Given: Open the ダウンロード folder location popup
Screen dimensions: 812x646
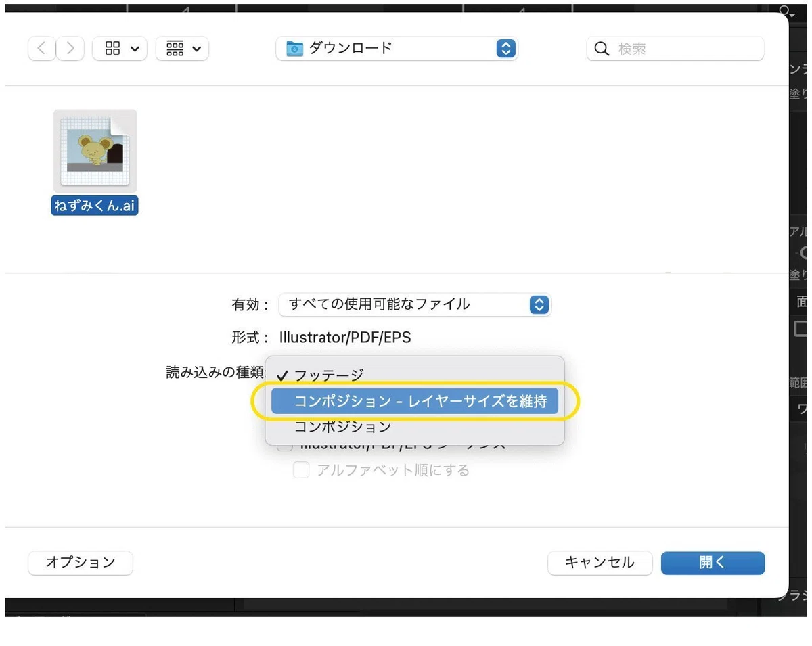Looking at the screenshot, I should pos(397,49).
